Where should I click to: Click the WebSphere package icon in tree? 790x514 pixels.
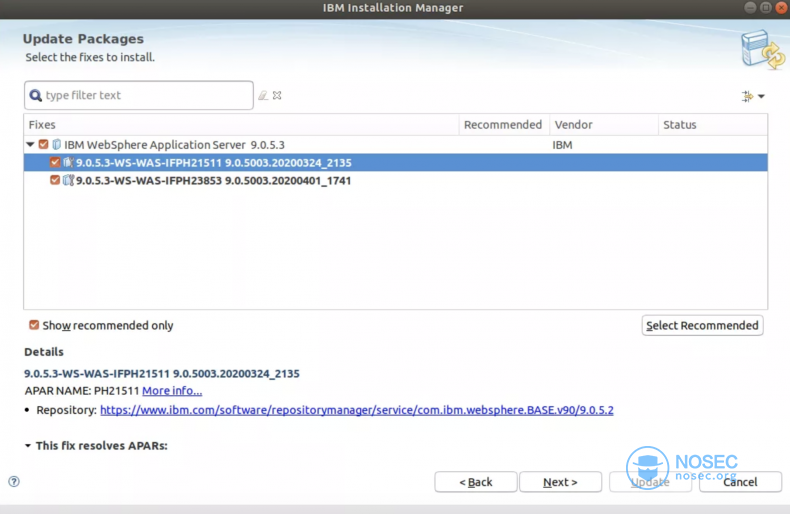pos(56,145)
